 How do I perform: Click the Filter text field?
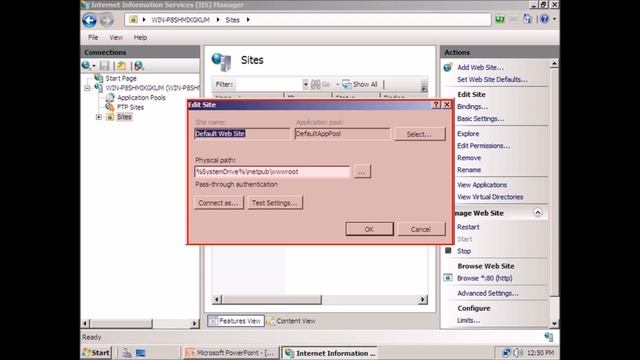269,84
